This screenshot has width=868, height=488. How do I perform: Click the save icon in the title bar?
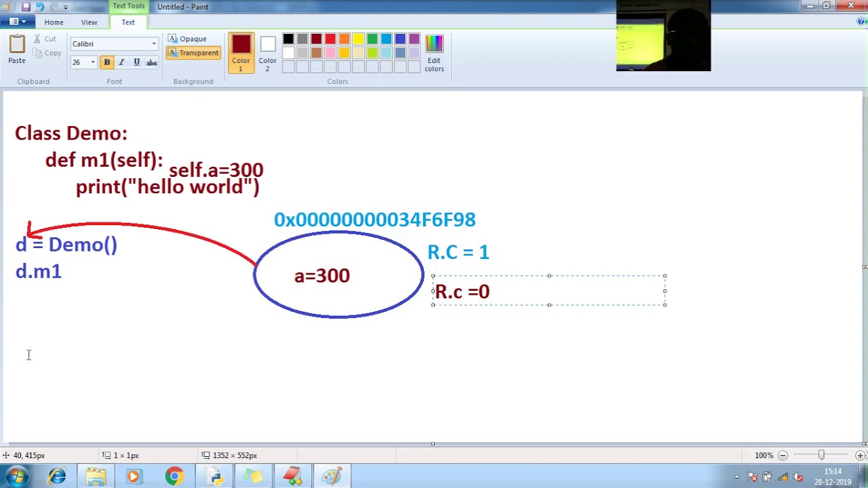[26, 7]
